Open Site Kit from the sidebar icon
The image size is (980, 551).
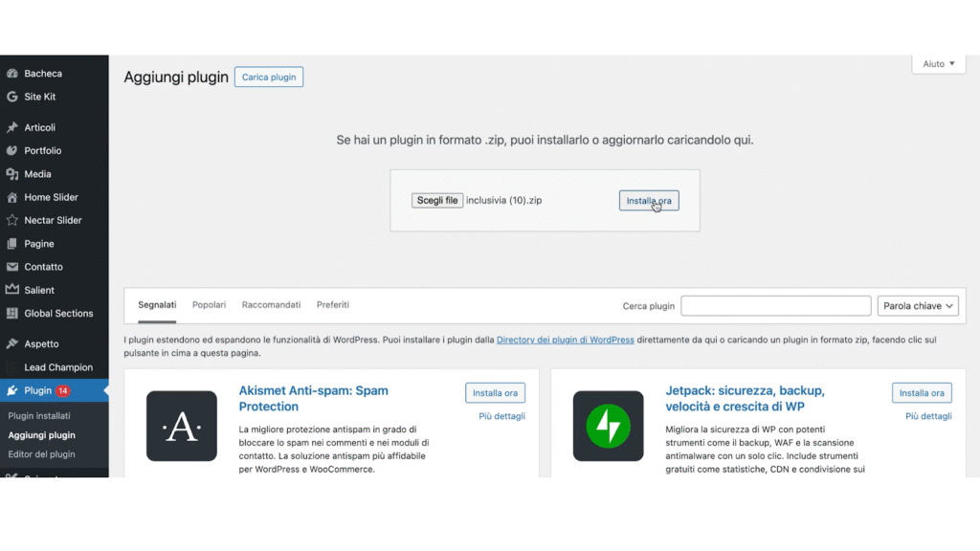(12, 97)
